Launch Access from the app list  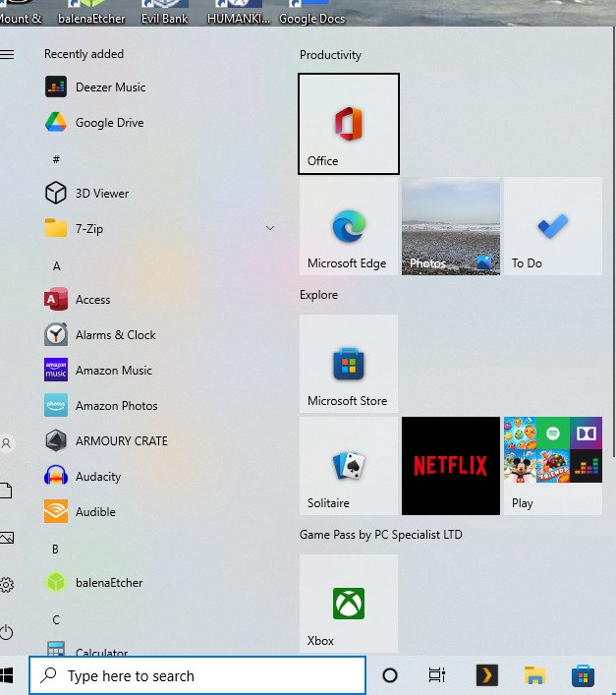pyautogui.click(x=159, y=300)
